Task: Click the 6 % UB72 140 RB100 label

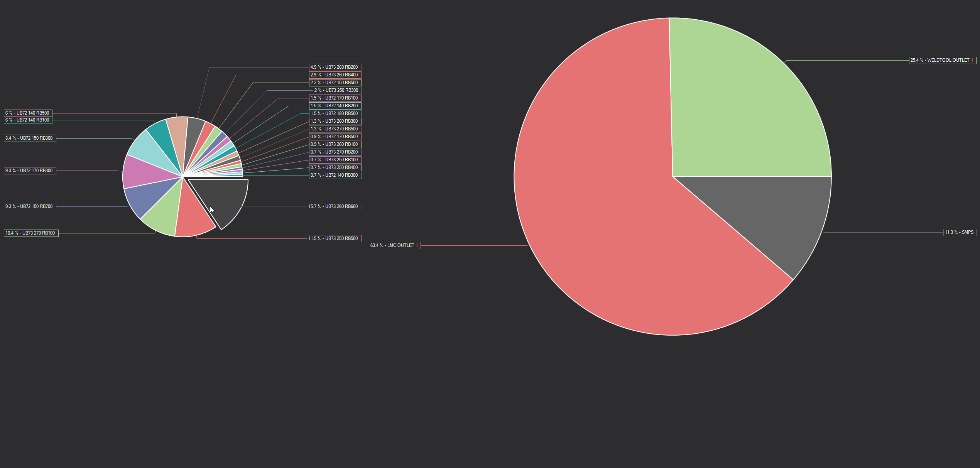Action: click(28, 120)
